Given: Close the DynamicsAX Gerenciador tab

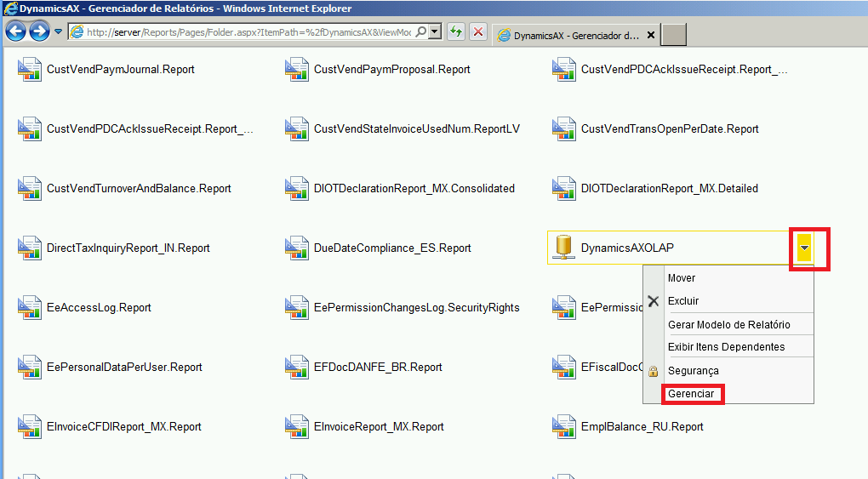Looking at the screenshot, I should coord(651,35).
